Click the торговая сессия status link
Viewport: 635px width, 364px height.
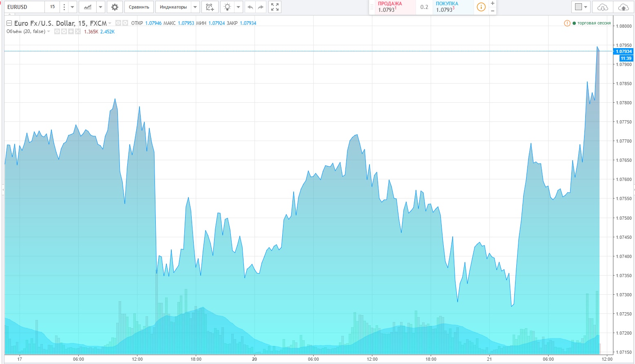[x=594, y=23]
